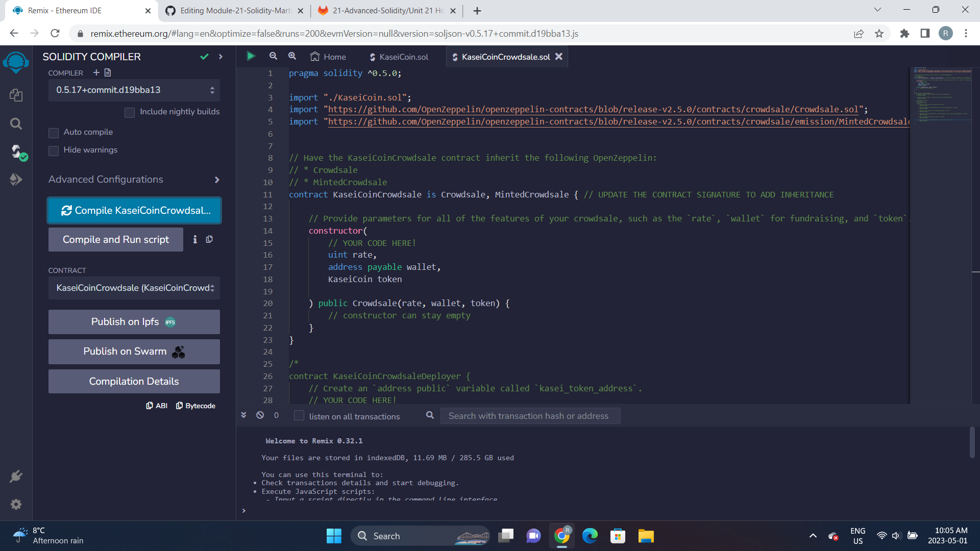
Task: Click Compile KaseiCoinCrowdsale button
Action: pos(134,211)
